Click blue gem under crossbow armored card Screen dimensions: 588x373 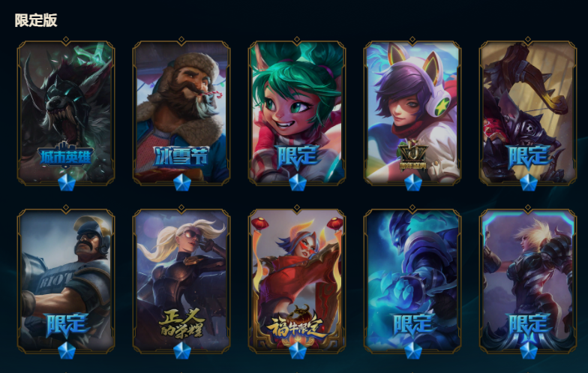(529, 183)
